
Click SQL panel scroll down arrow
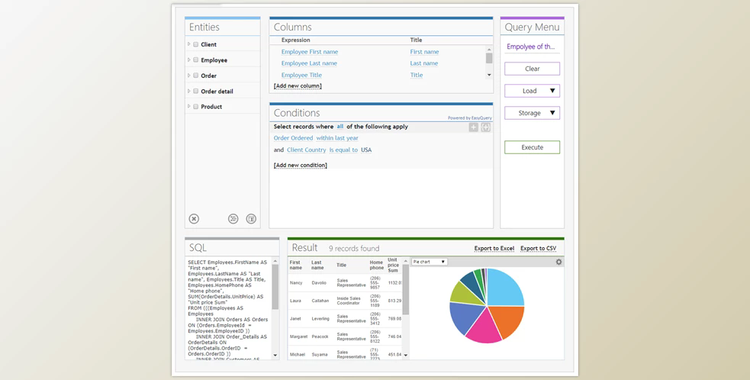(x=275, y=355)
